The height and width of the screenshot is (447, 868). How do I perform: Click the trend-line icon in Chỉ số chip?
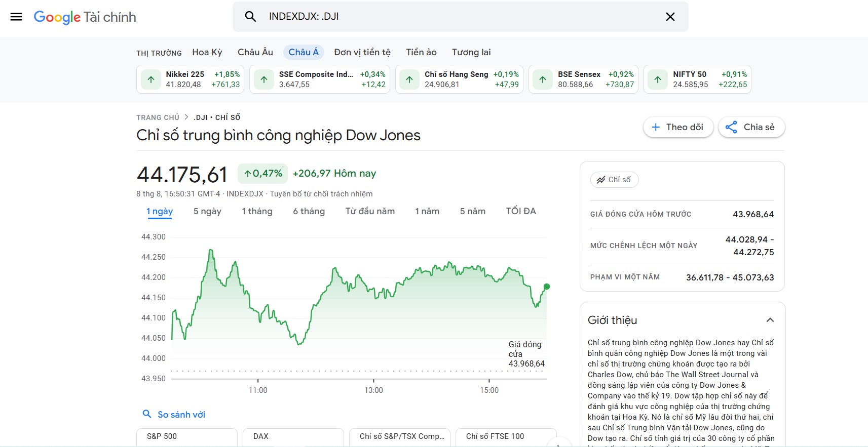click(x=601, y=180)
